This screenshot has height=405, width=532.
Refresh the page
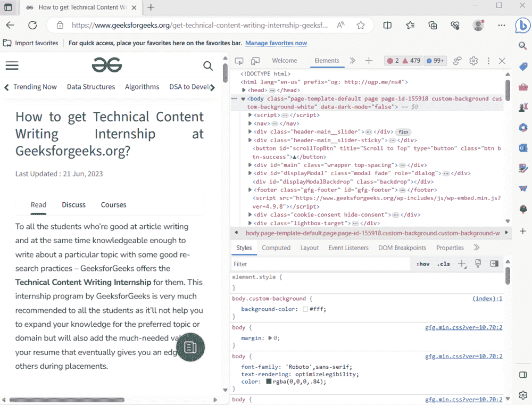tap(32, 25)
